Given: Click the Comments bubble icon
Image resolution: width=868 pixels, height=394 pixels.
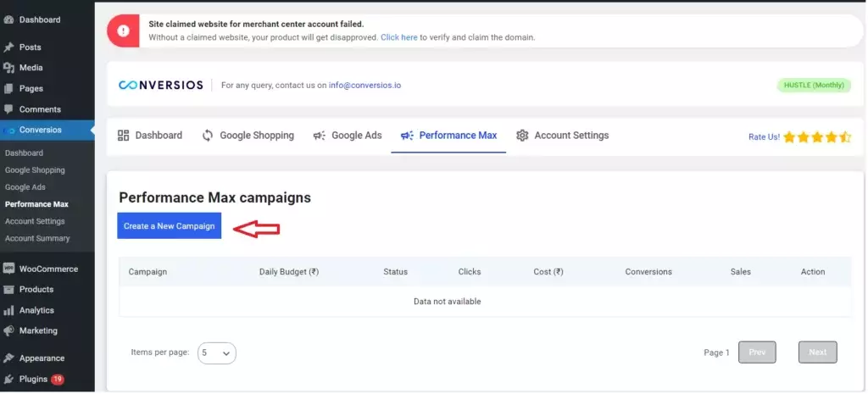Looking at the screenshot, I should point(8,109).
